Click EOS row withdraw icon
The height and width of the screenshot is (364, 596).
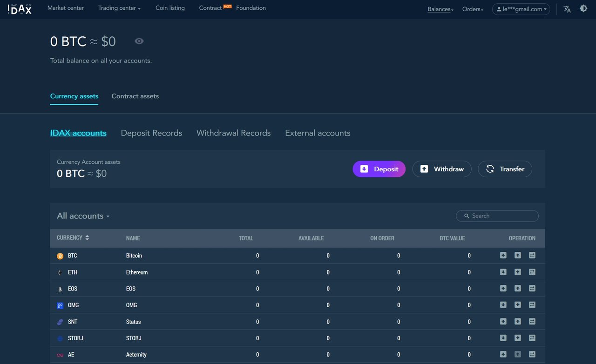[518, 288]
